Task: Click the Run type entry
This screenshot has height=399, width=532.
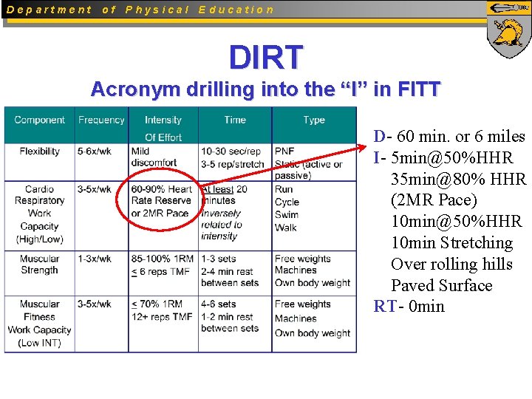Action: click(284, 189)
